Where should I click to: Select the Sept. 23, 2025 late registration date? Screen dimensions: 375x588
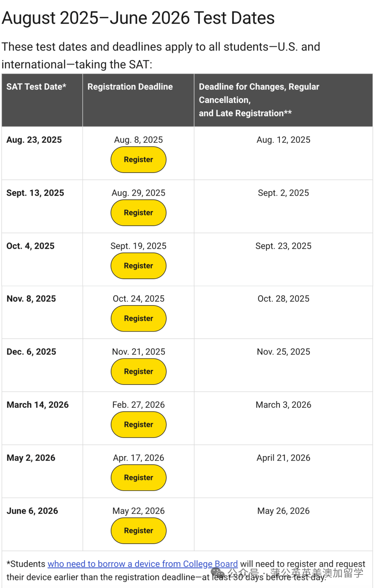click(283, 246)
